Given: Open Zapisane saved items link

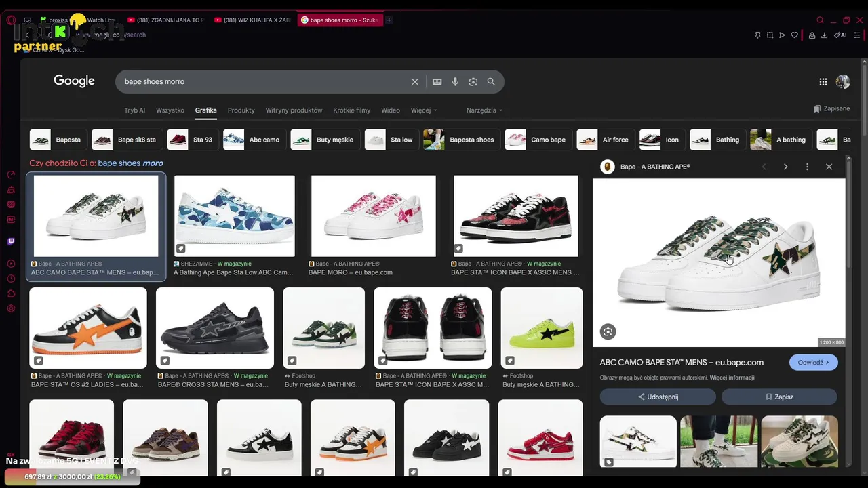Looking at the screenshot, I should point(832,108).
